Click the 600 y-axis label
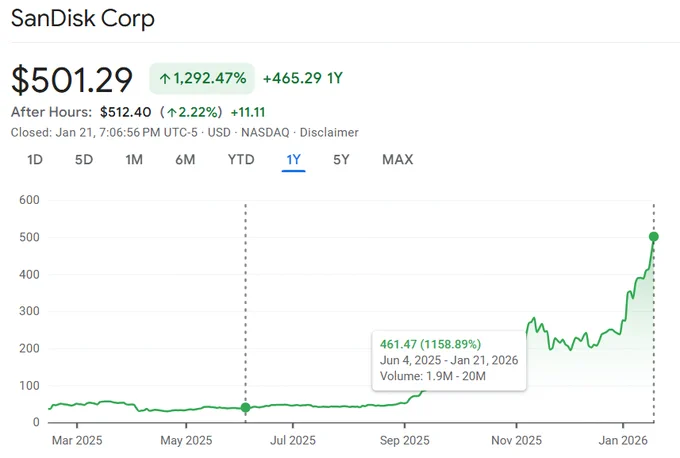Screen dimensions: 680x458 (x=29, y=200)
